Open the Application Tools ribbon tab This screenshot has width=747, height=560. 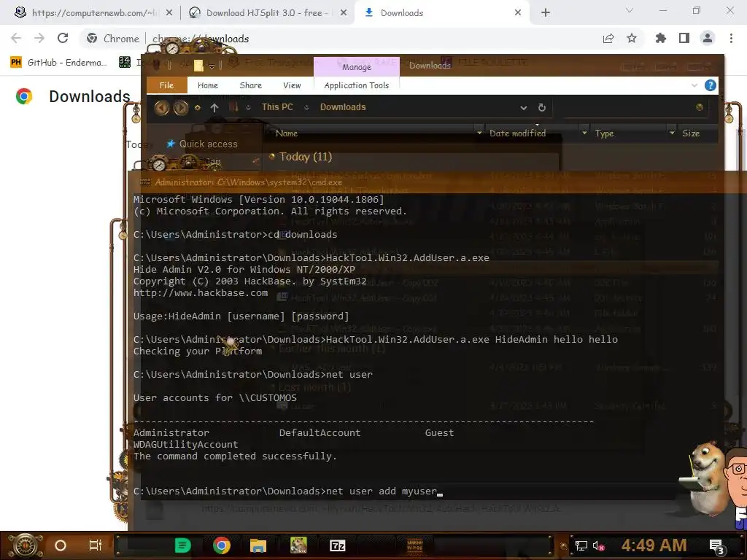pyautogui.click(x=356, y=85)
